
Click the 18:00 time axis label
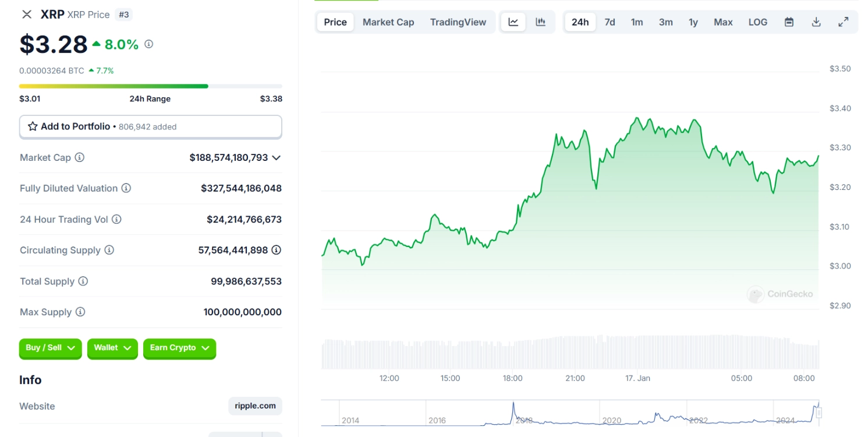click(513, 378)
